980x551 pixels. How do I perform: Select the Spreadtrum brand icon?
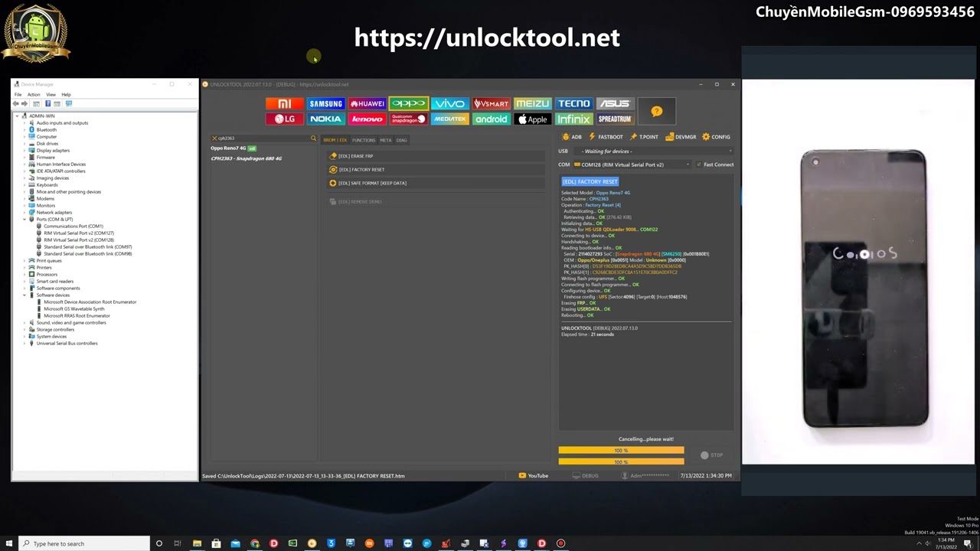[614, 119]
